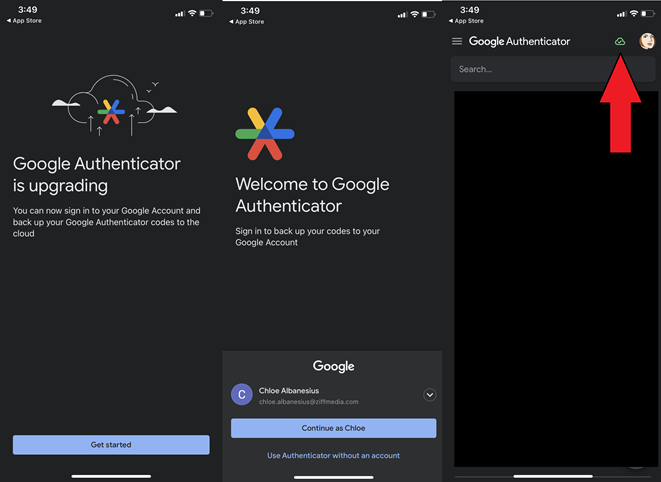The width and height of the screenshot is (661, 482).
Task: Select the Chloe Albanesius account name
Action: (289, 390)
